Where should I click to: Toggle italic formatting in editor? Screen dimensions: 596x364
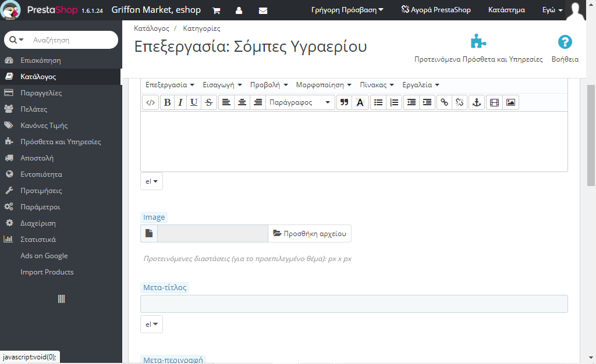[180, 103]
